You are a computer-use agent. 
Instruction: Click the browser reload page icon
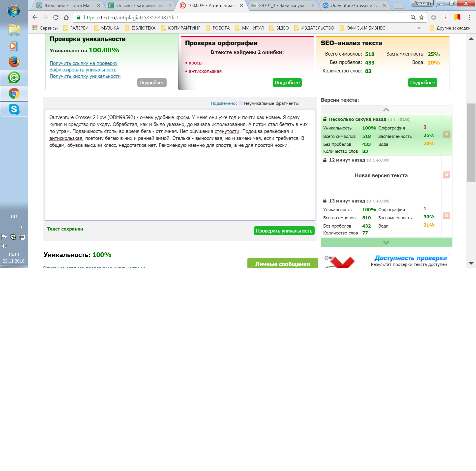click(x=56, y=17)
